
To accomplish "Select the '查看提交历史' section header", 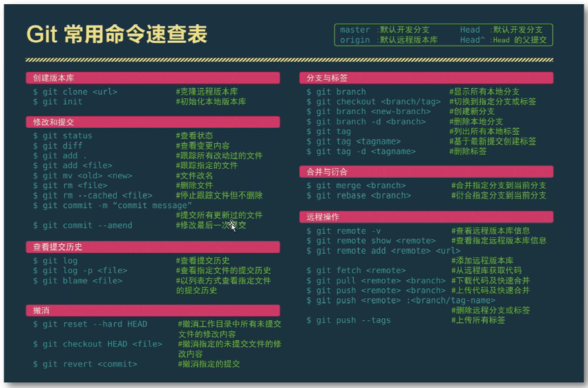I will pyautogui.click(x=153, y=247).
